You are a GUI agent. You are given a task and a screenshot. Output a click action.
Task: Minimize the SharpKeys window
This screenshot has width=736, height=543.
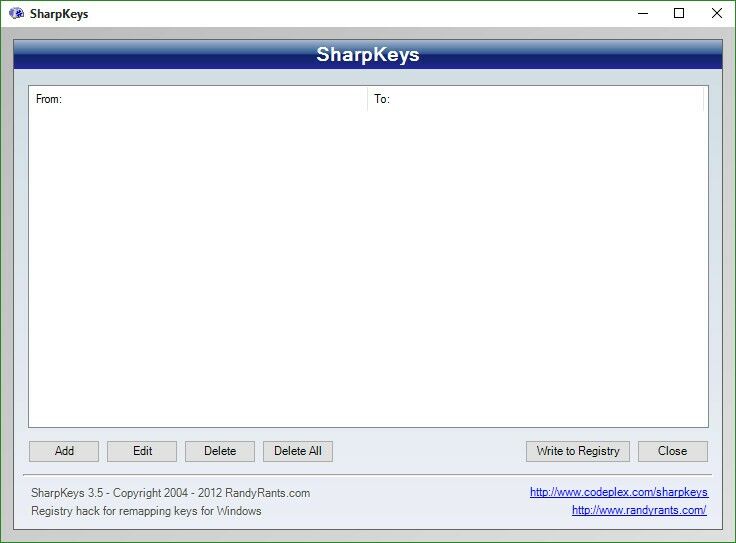point(643,14)
